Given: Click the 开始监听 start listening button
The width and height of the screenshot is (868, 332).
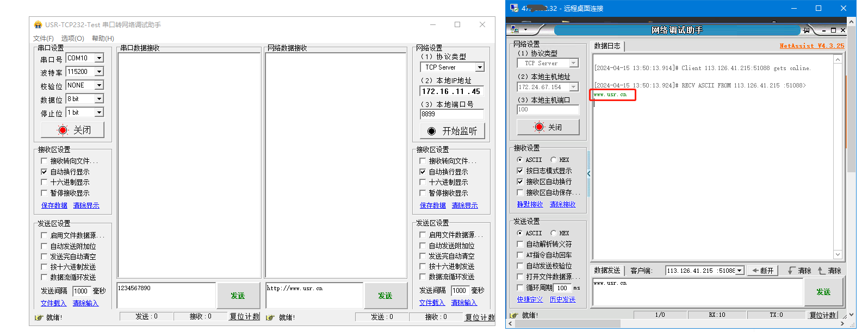Looking at the screenshot, I should [452, 131].
